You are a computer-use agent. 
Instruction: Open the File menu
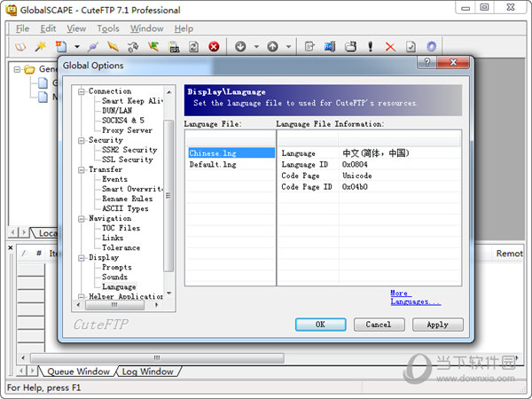coord(22,28)
